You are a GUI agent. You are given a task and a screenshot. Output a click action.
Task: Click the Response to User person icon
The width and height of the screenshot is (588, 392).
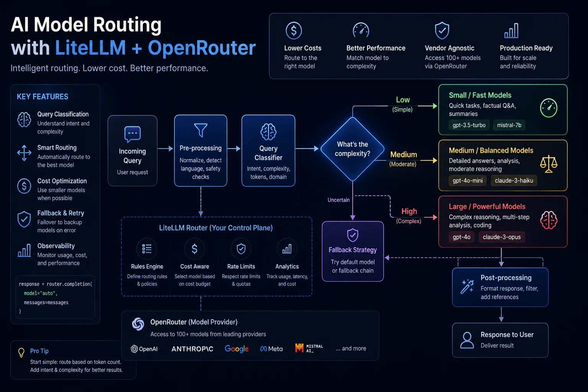[x=467, y=340]
